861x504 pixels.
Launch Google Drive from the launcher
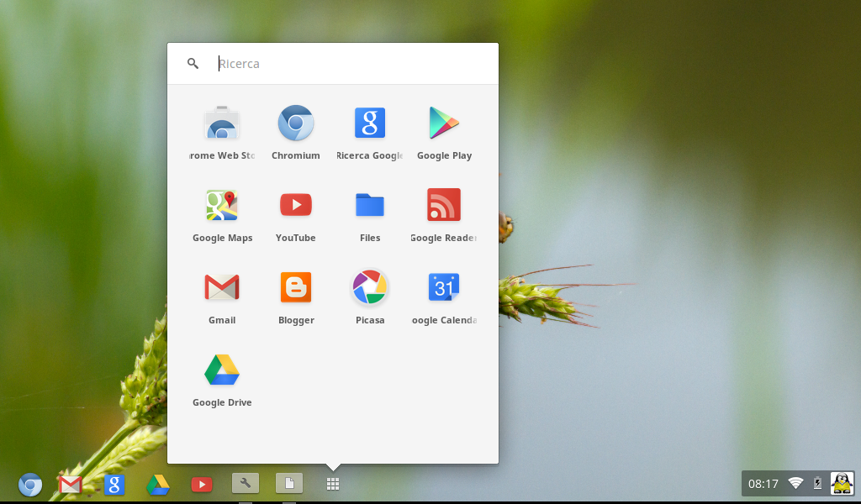(x=222, y=370)
